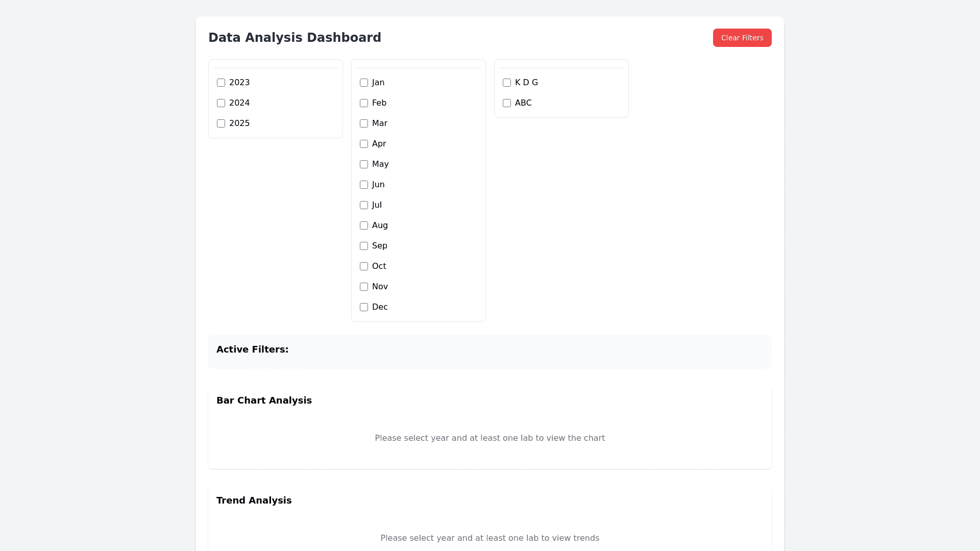Image resolution: width=980 pixels, height=551 pixels.
Task: Enable the 2024 year filter
Action: (221, 103)
